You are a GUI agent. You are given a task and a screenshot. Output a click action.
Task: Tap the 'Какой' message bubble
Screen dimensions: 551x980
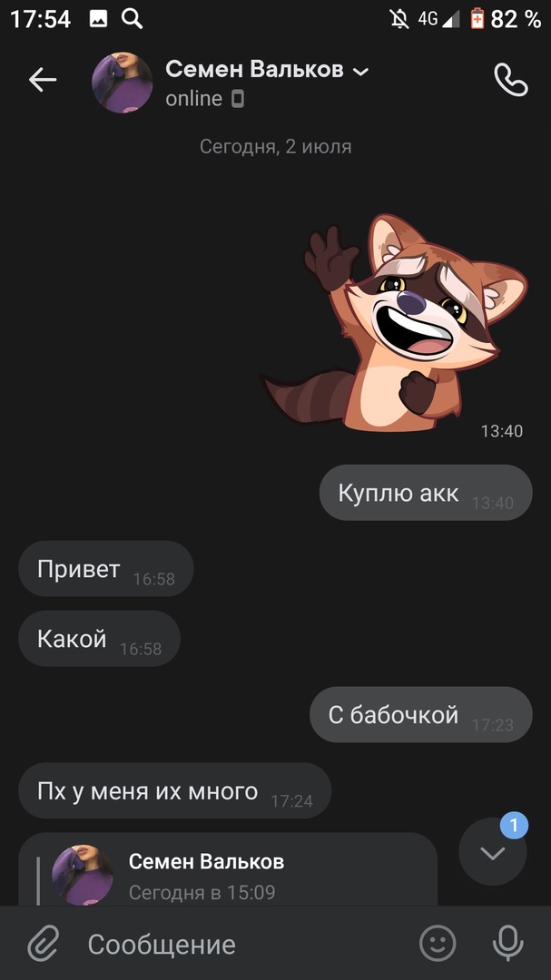click(x=99, y=639)
